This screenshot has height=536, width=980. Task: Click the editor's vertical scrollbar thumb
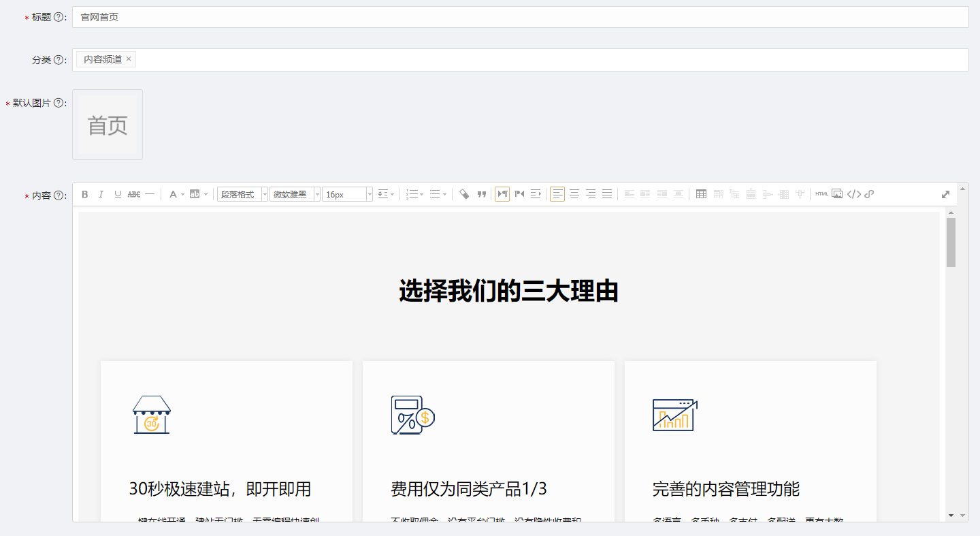coord(951,242)
